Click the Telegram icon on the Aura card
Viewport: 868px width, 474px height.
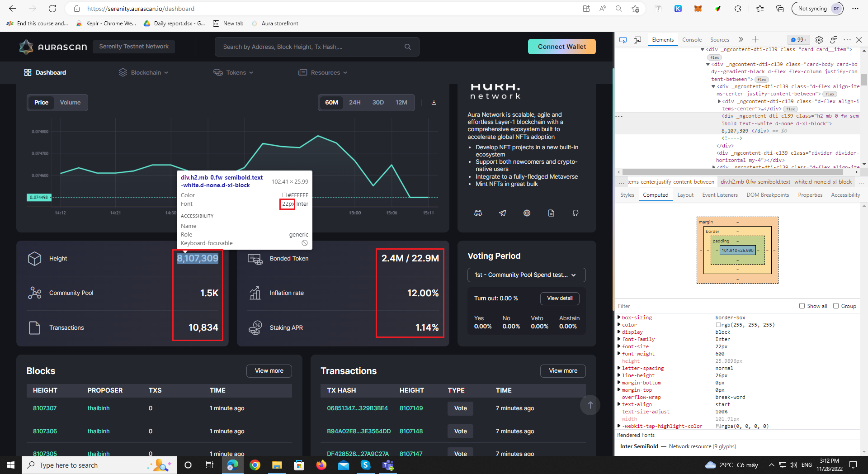(503, 213)
